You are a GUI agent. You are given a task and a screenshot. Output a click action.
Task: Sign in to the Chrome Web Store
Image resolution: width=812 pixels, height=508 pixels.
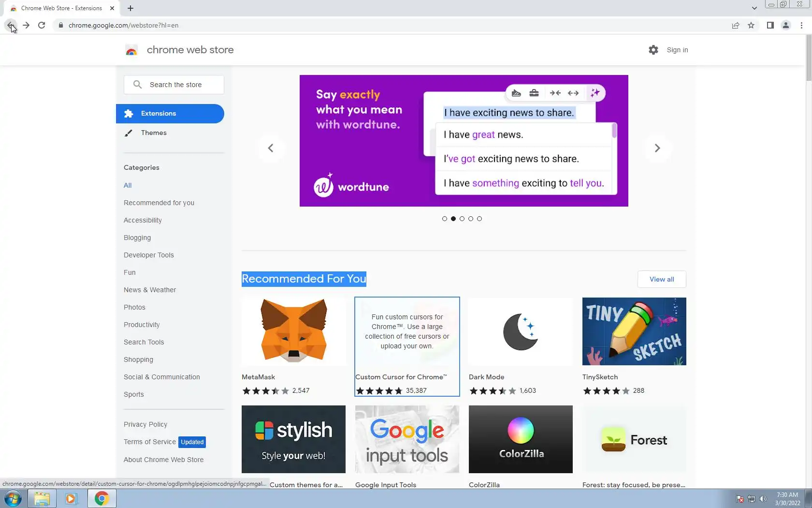point(677,50)
